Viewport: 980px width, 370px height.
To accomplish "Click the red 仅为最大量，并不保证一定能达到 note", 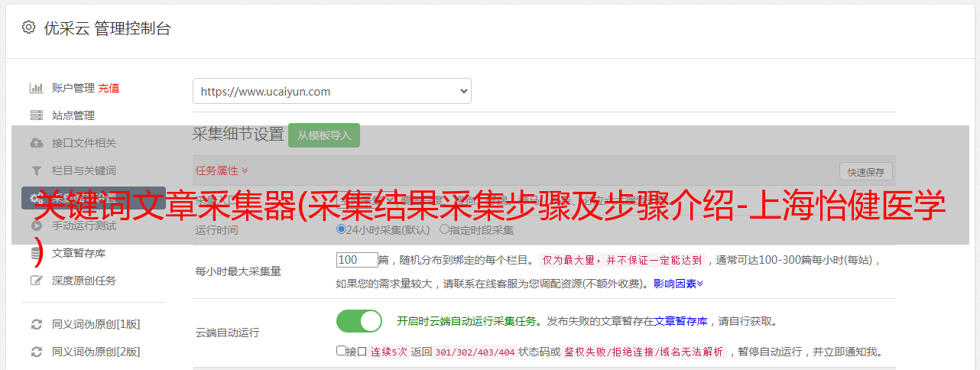I will 623,261.
